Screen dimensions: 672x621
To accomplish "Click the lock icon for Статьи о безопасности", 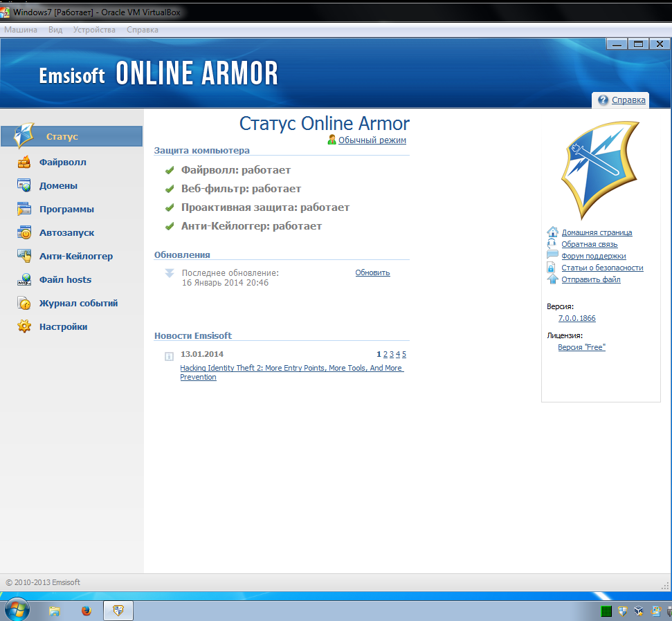I will coord(551,268).
